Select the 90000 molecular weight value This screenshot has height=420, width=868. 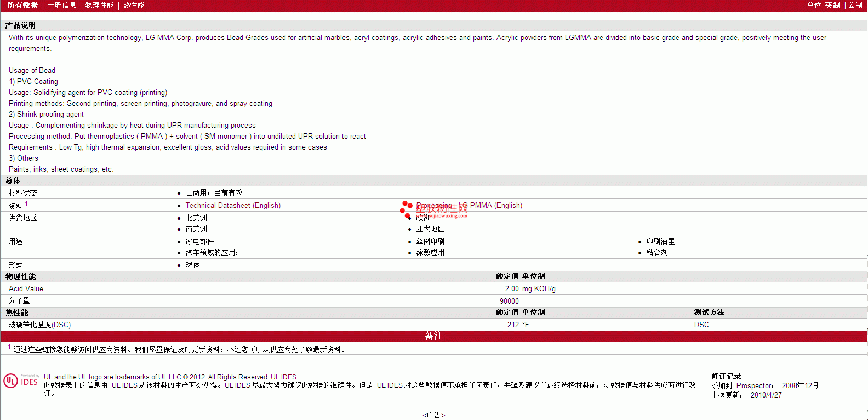509,301
